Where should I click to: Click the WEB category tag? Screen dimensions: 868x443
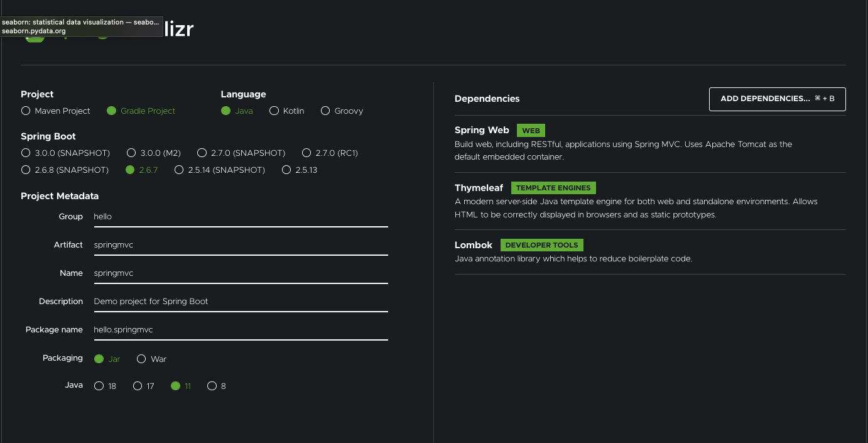point(531,131)
